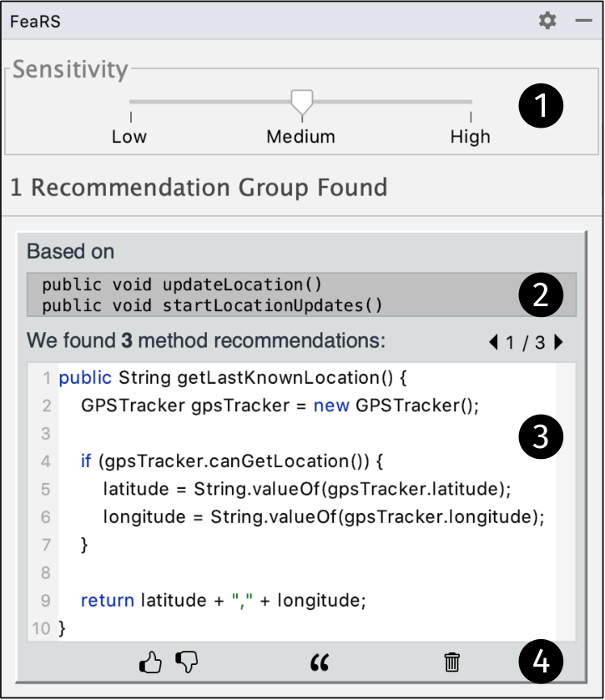Give thumbs up to recommendation
The image size is (605, 700).
pyautogui.click(x=150, y=662)
